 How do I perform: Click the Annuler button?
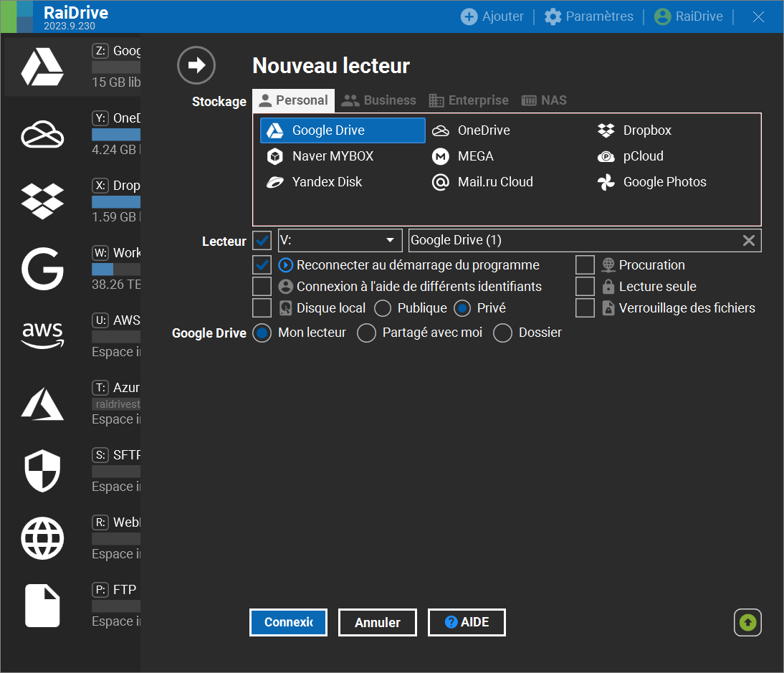coord(377,622)
